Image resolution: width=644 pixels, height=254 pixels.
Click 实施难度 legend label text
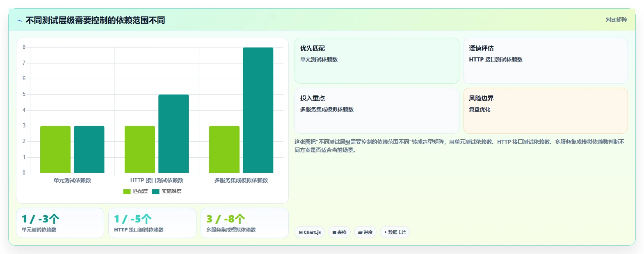pos(171,191)
